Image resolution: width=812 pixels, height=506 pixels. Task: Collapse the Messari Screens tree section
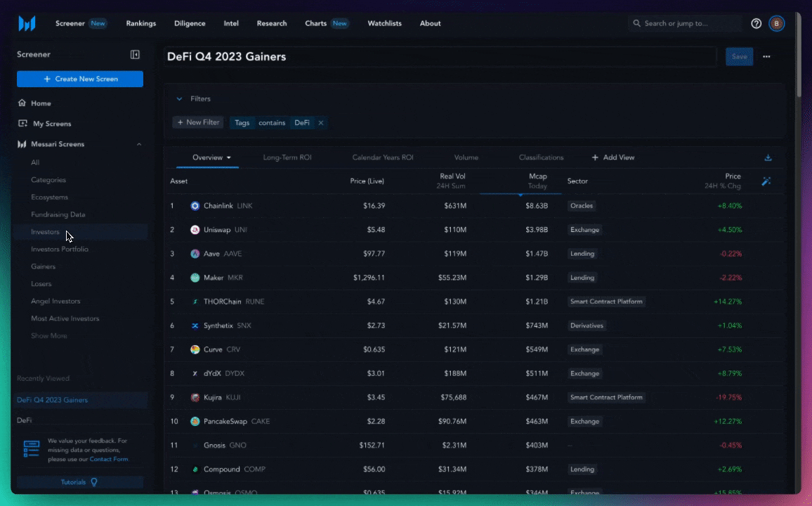pyautogui.click(x=138, y=144)
